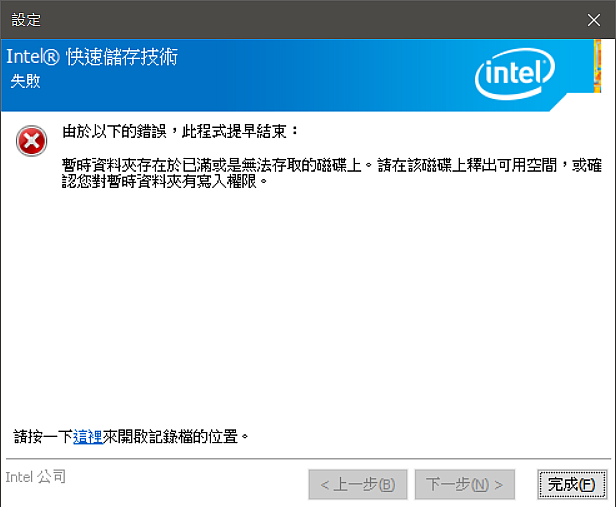Screen dimensions: 616x507
Task: Click the Intel® 快速儲存技術 heading
Action: point(92,57)
